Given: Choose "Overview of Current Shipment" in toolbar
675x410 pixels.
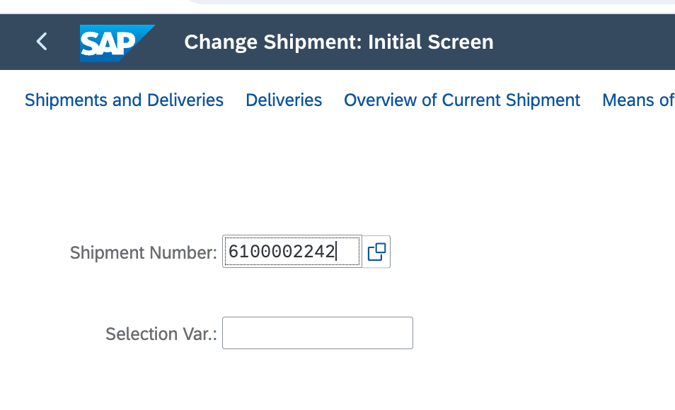Looking at the screenshot, I should pos(462,100).
